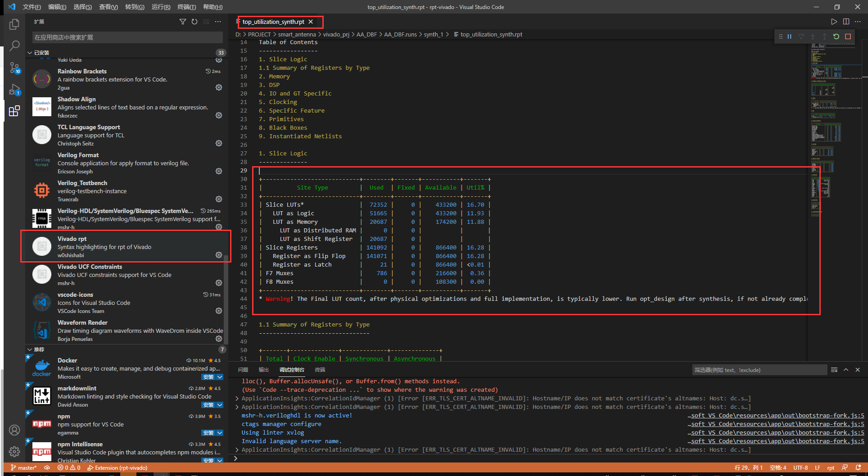868x476 pixels.
Task: Open the View menu
Action: [x=108, y=7]
